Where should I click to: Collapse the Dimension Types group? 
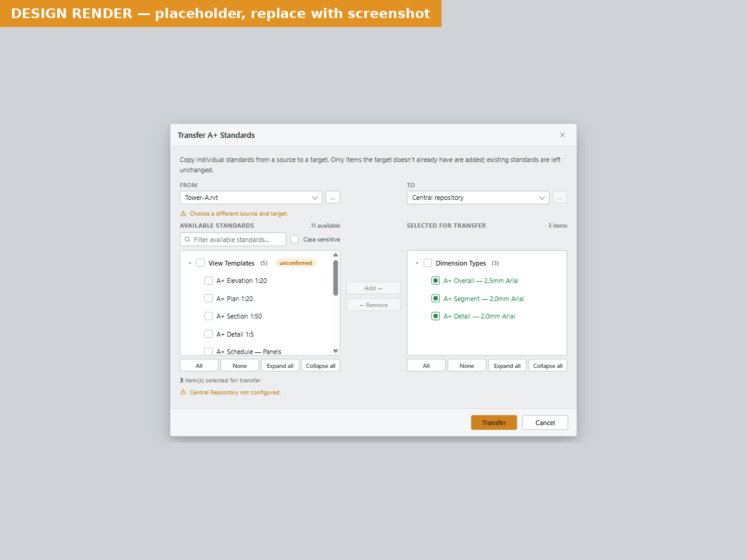pyautogui.click(x=417, y=263)
